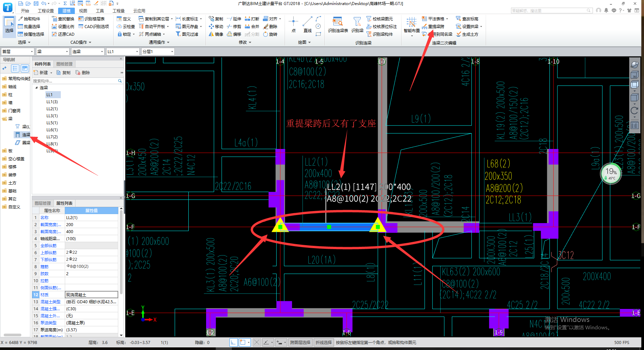Collapse the 连梁 tree node in component list
The width and height of the screenshot is (644, 350).
tap(36, 87)
